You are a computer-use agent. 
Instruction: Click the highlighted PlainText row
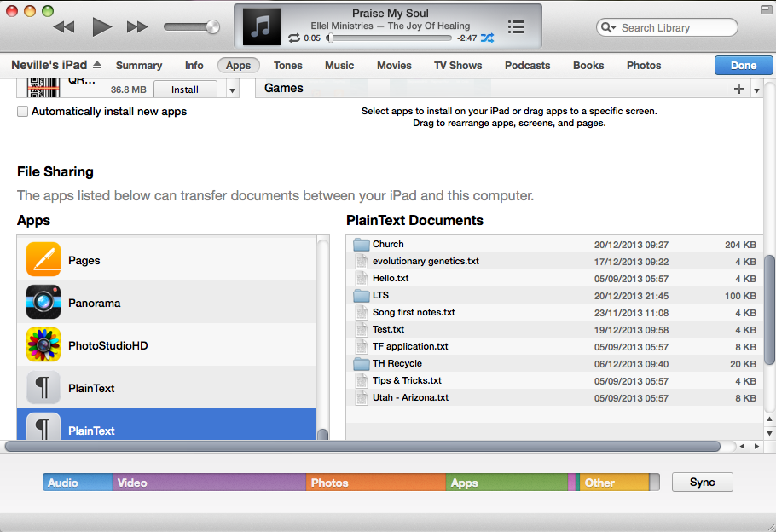(167, 425)
